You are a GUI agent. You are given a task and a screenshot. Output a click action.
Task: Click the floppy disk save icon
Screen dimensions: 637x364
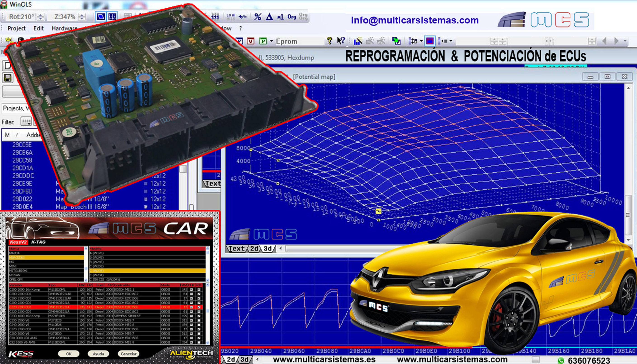click(x=7, y=78)
